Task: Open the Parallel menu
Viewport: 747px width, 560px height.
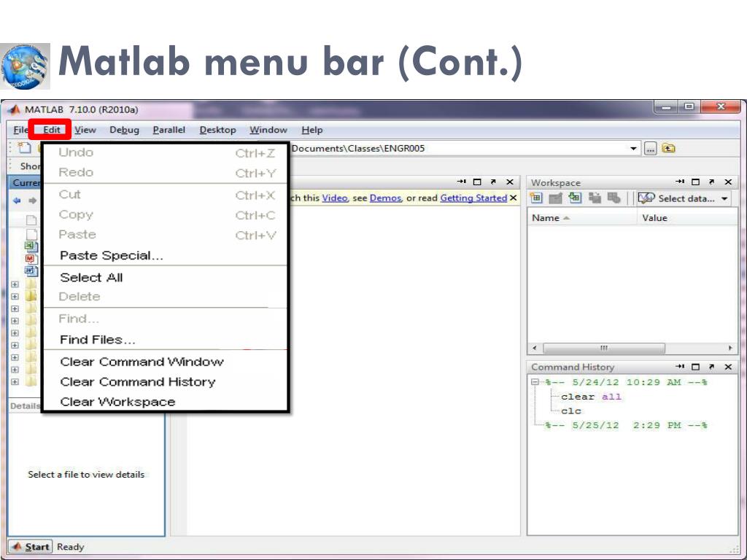Action: 169,130
